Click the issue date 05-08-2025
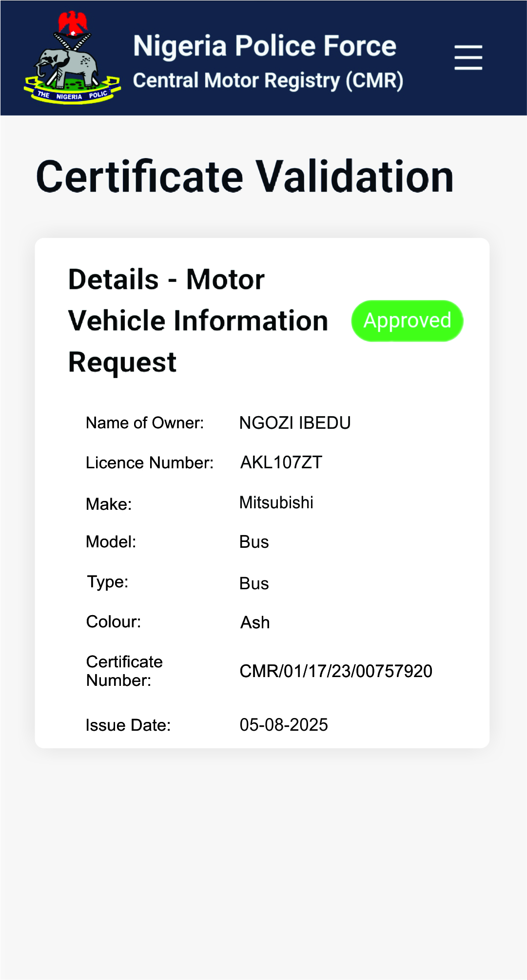 click(x=284, y=725)
